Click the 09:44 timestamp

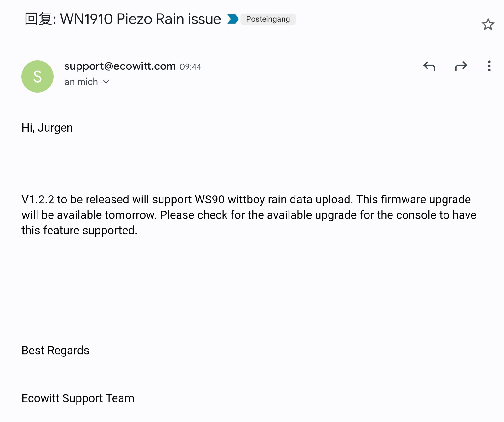coord(190,67)
